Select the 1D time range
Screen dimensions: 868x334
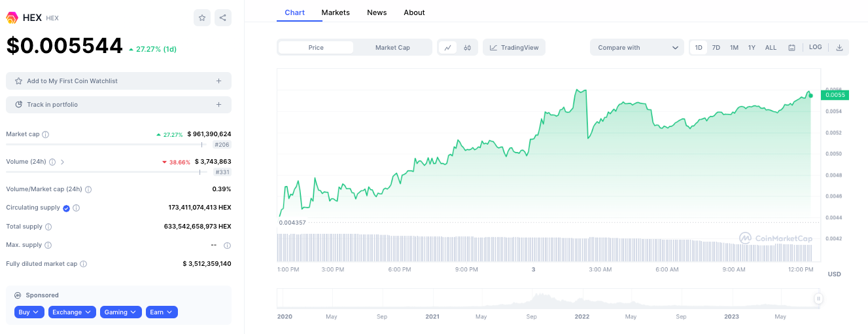tap(699, 48)
